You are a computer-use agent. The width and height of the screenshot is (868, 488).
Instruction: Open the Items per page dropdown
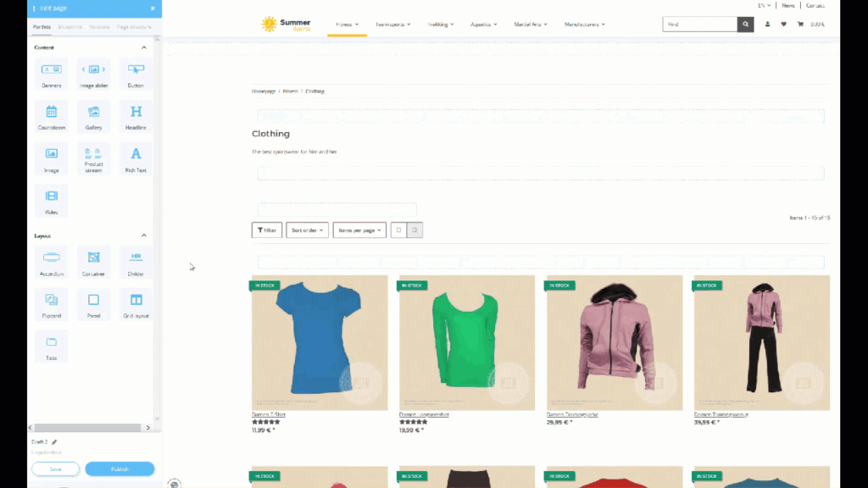pyautogui.click(x=359, y=230)
